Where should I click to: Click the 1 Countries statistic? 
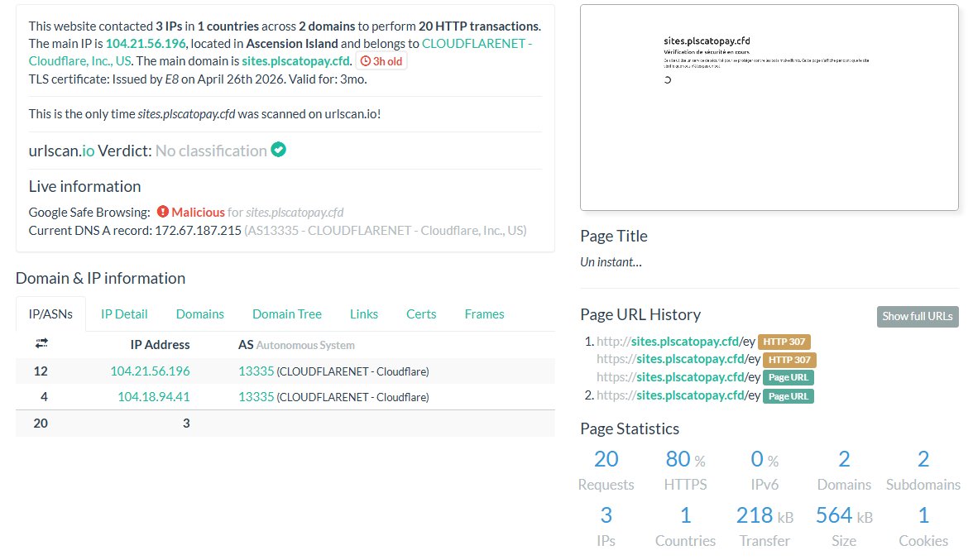pyautogui.click(x=685, y=526)
